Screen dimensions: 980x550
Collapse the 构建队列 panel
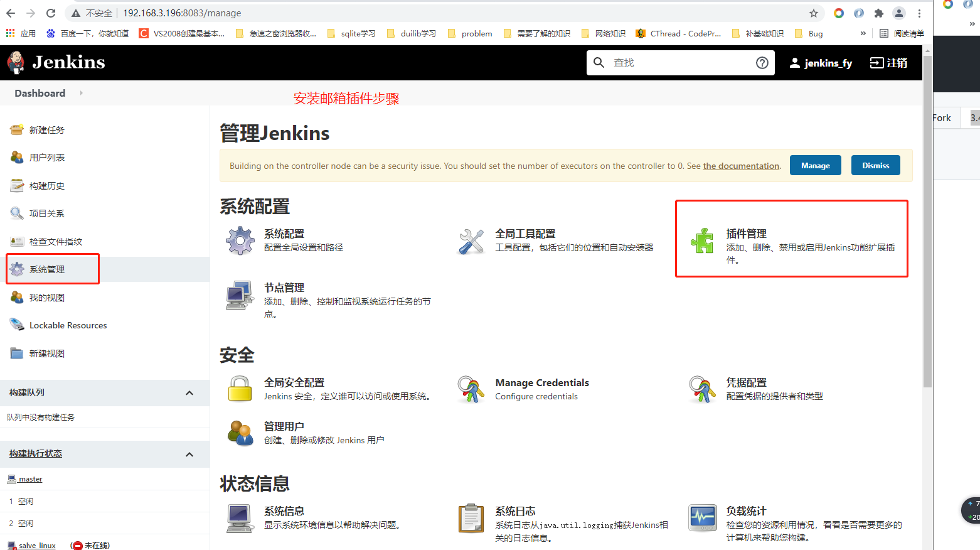click(189, 393)
